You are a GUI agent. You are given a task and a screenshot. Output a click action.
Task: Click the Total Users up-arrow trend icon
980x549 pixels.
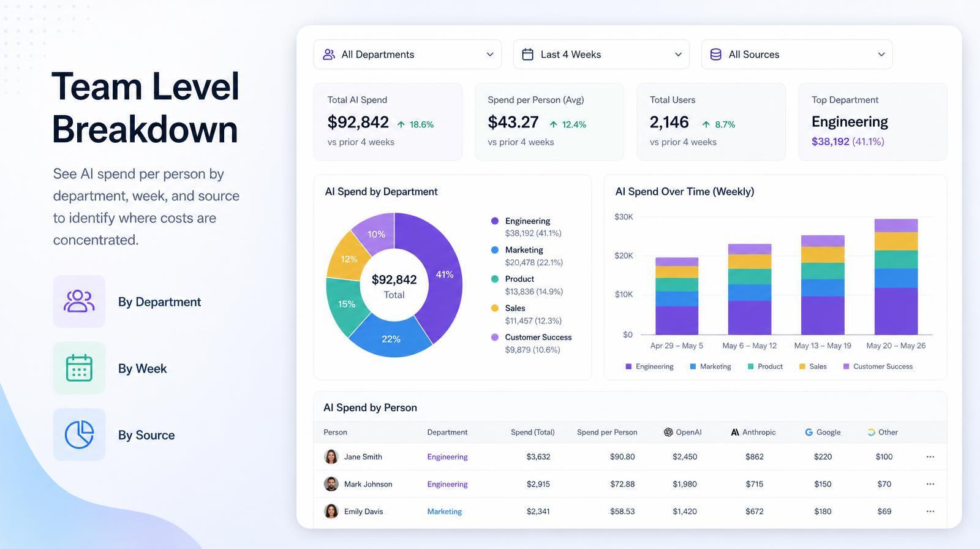(x=706, y=124)
